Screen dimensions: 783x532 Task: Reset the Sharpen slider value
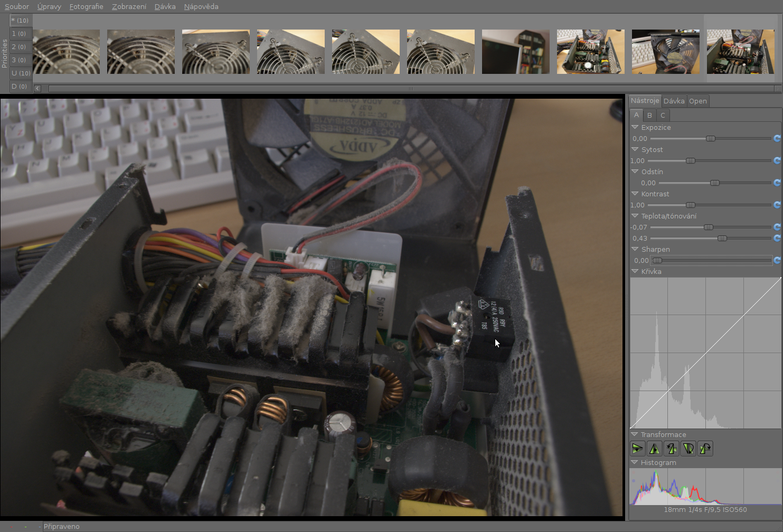[777, 260]
